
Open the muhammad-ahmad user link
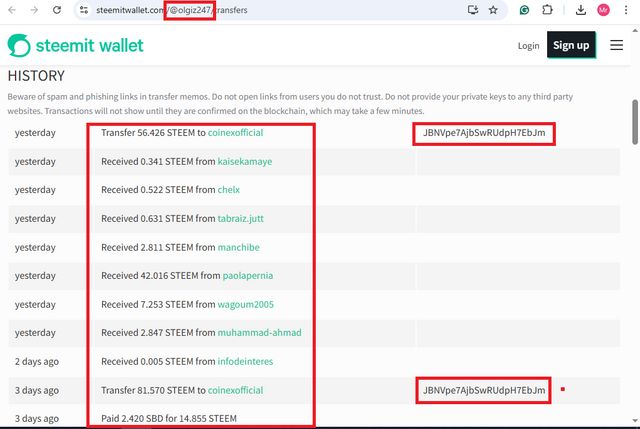(259, 333)
